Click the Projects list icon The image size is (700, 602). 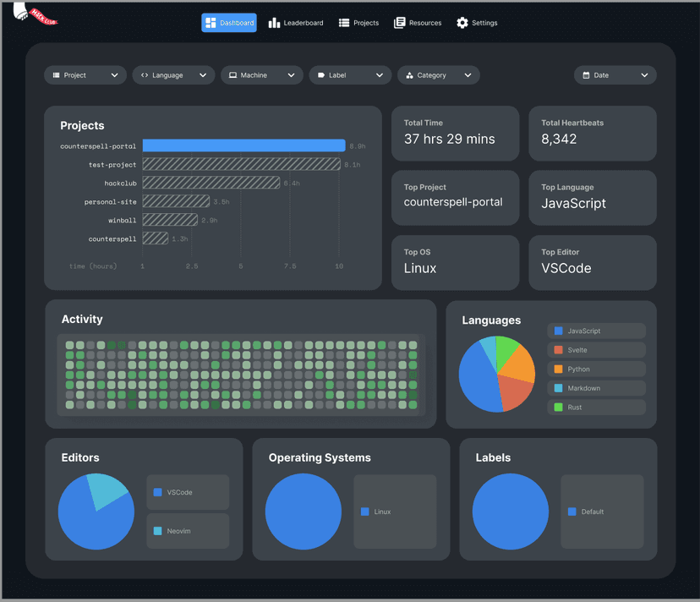click(x=344, y=23)
